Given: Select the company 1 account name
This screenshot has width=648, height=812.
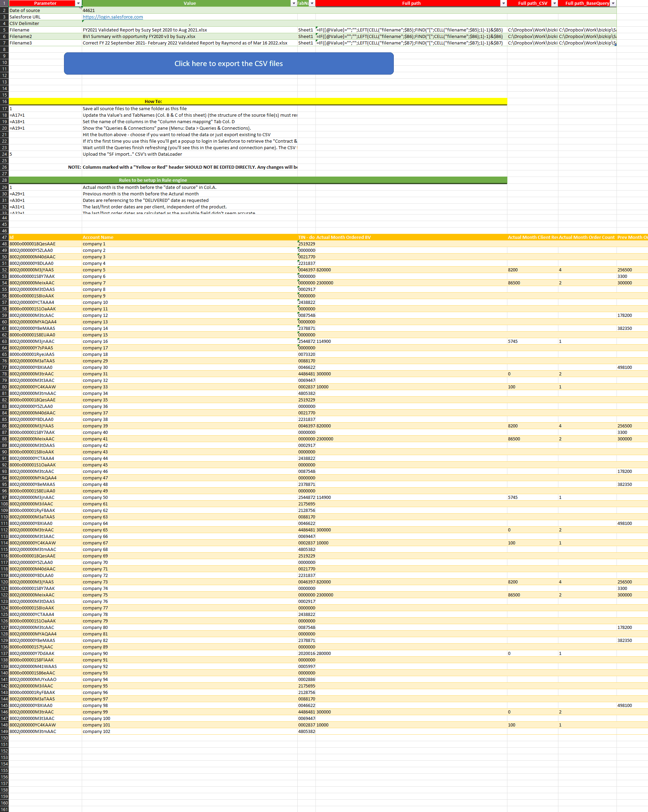Looking at the screenshot, I should (190, 244).
